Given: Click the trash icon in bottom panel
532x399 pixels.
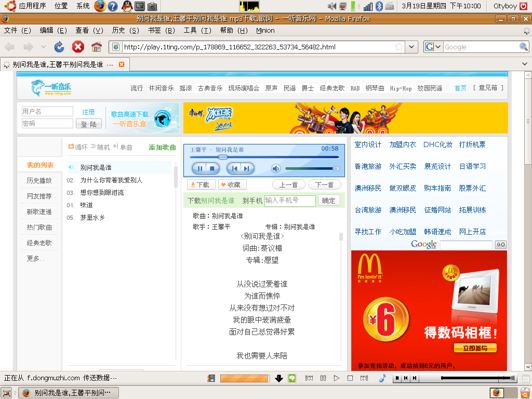Looking at the screenshot, I should point(526,392).
